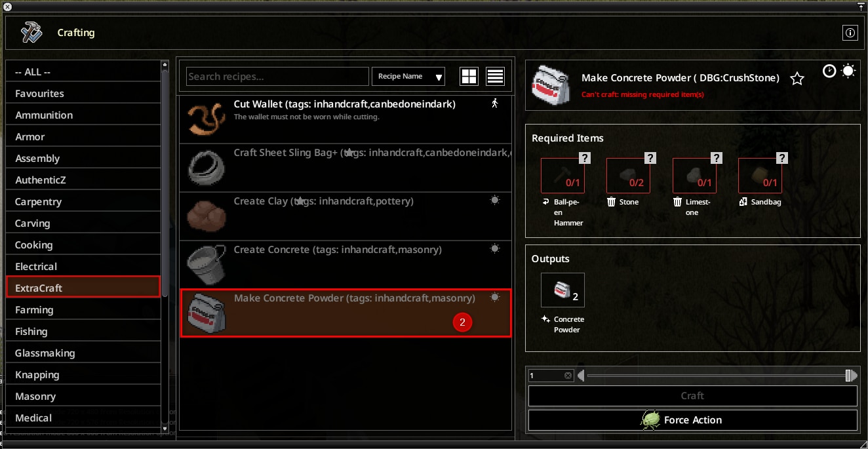
Task: Click the Force Action button
Action: 693,420
